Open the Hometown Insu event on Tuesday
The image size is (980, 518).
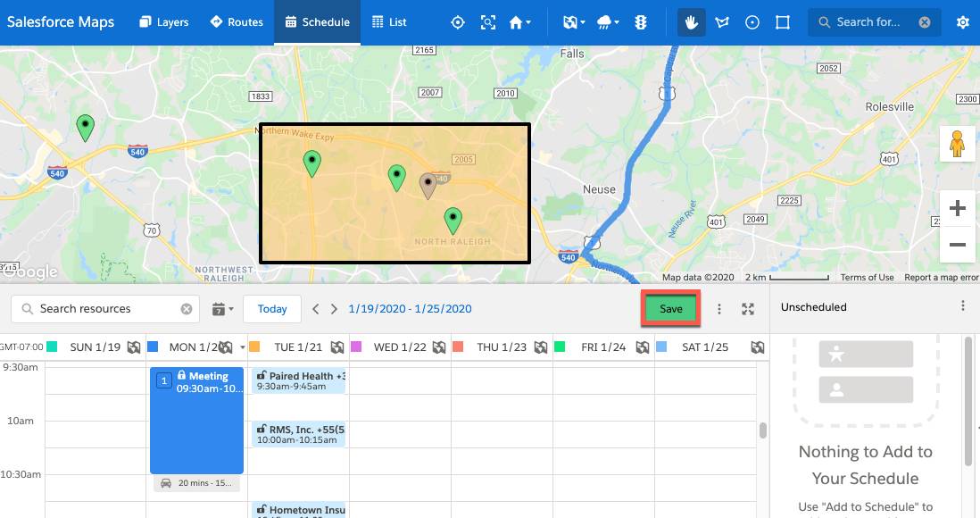[x=299, y=510]
